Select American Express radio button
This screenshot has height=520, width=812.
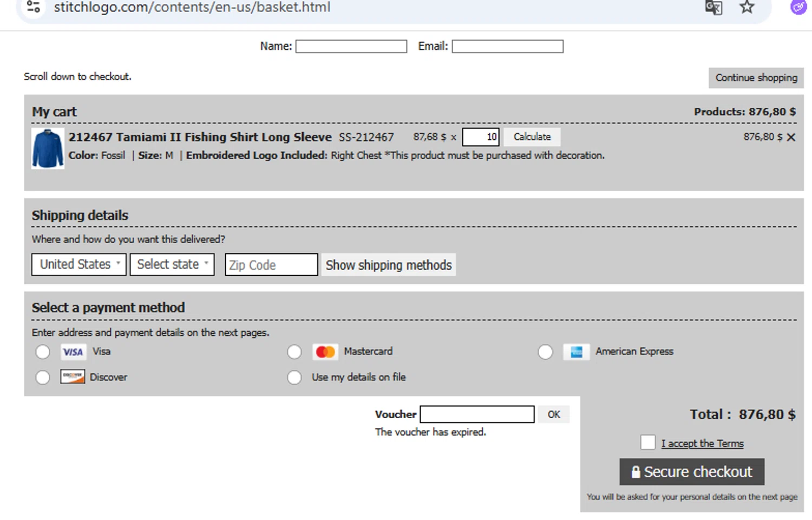[x=545, y=352]
